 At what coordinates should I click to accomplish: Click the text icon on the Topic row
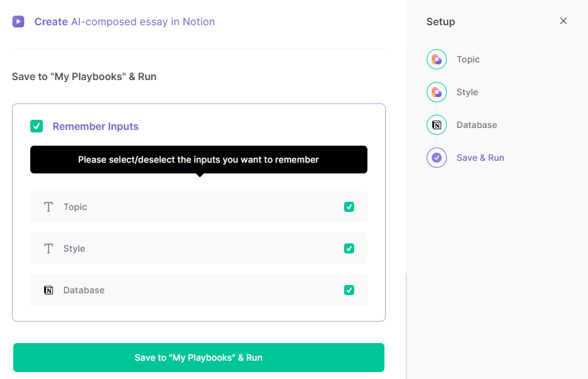click(x=49, y=206)
